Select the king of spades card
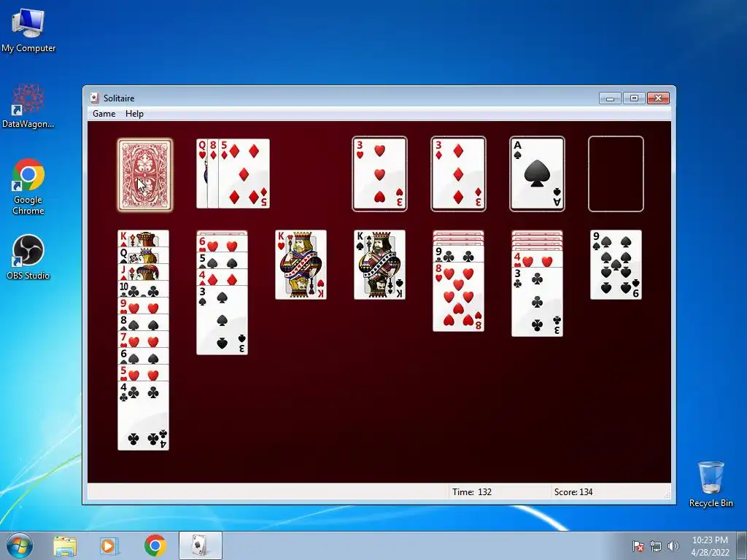Viewport: 747px width, 560px height. click(379, 265)
